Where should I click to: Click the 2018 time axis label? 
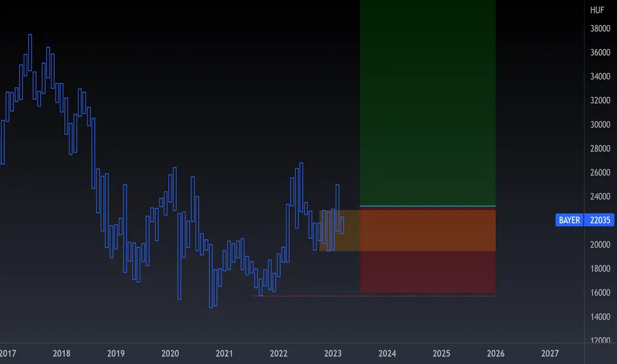62,353
